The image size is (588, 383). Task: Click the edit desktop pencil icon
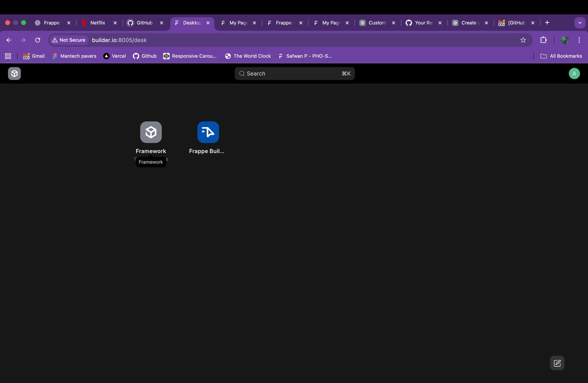557,363
